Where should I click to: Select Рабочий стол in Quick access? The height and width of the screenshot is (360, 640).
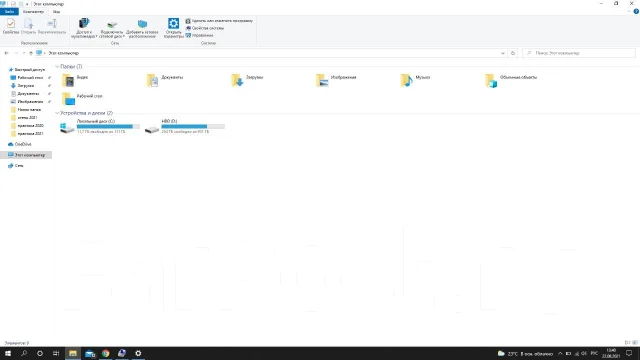click(27, 78)
